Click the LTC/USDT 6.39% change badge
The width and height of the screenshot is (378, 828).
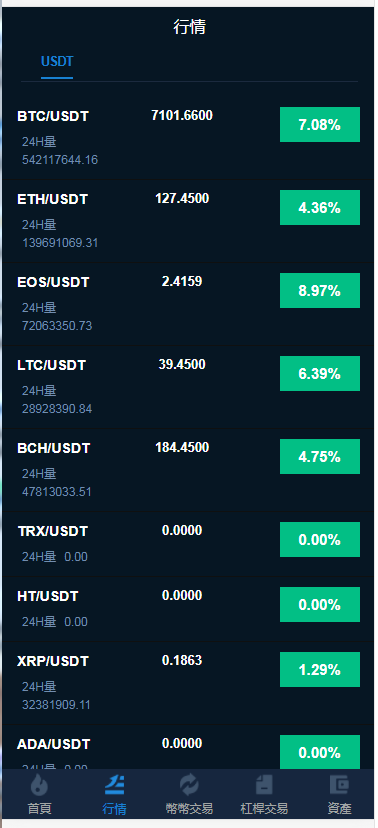[320, 373]
